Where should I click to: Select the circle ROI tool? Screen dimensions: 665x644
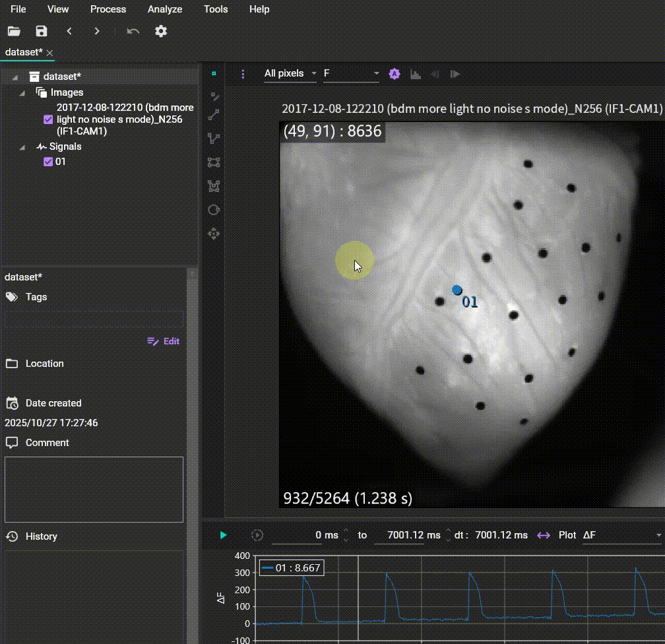(x=214, y=210)
